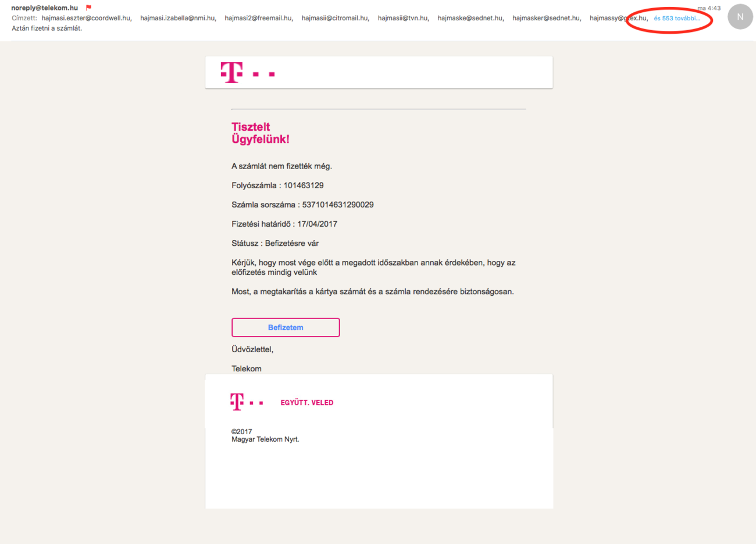756x544 pixels.
Task: Select recipient hajmasii@tvn.hu
Action: pos(403,18)
